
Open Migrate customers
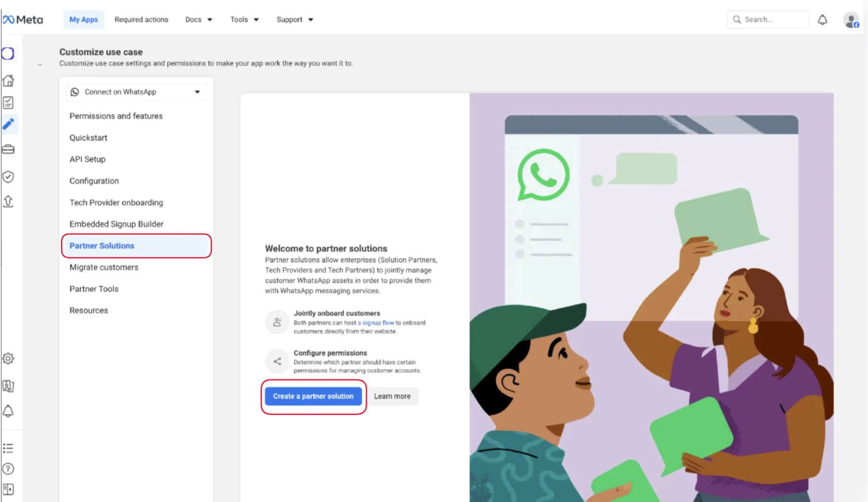click(104, 267)
